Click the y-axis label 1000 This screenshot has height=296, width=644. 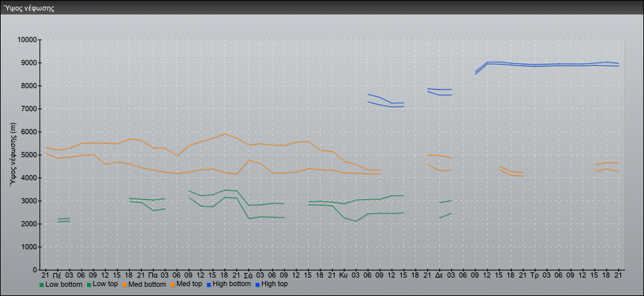click(x=29, y=247)
